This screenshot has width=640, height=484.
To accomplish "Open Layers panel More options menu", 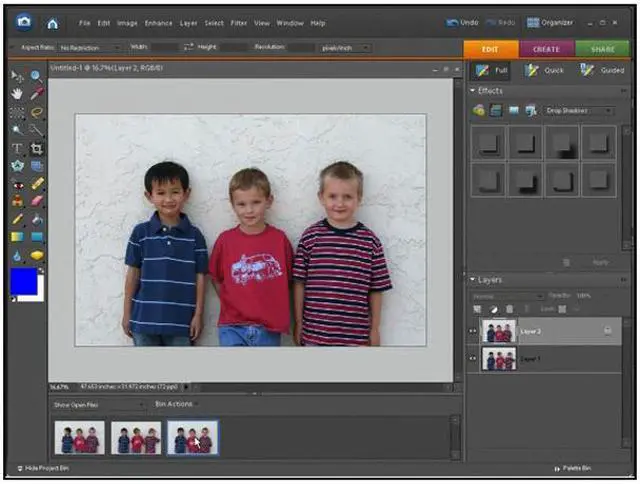I will tap(624, 280).
